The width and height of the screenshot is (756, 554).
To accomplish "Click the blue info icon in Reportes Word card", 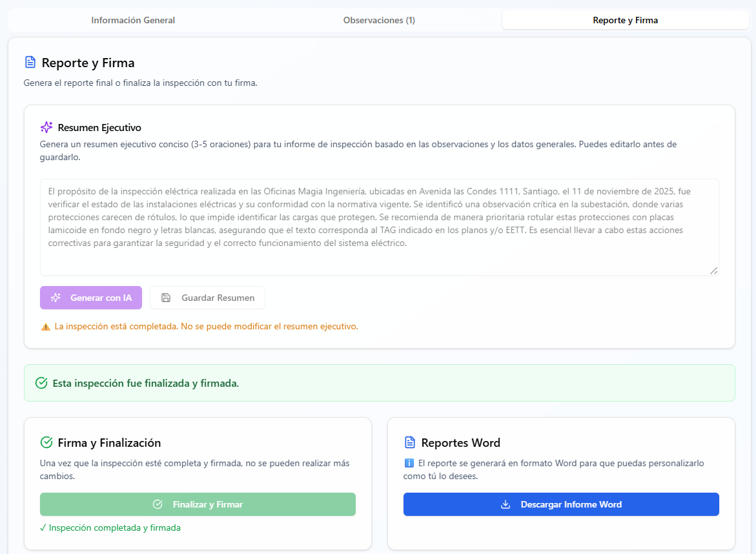I will tap(409, 463).
